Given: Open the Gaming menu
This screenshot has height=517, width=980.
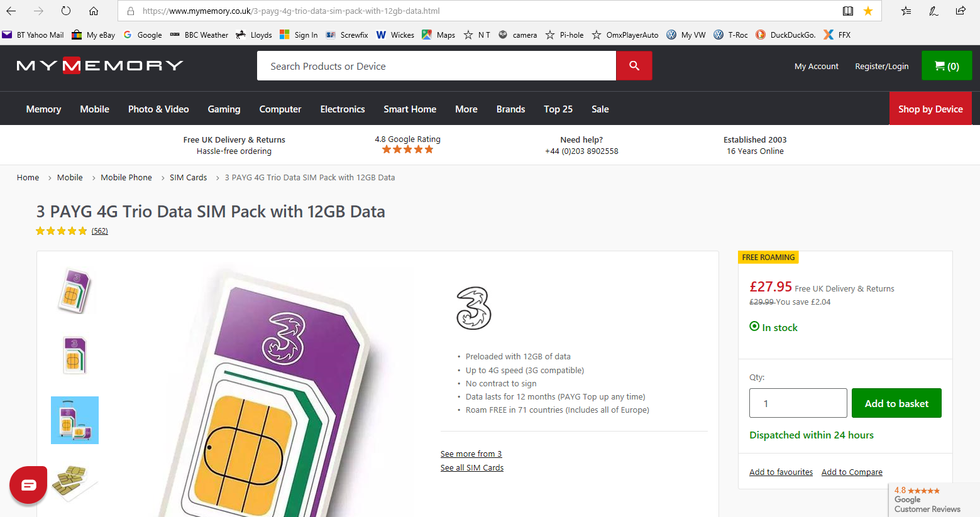Looking at the screenshot, I should [224, 109].
